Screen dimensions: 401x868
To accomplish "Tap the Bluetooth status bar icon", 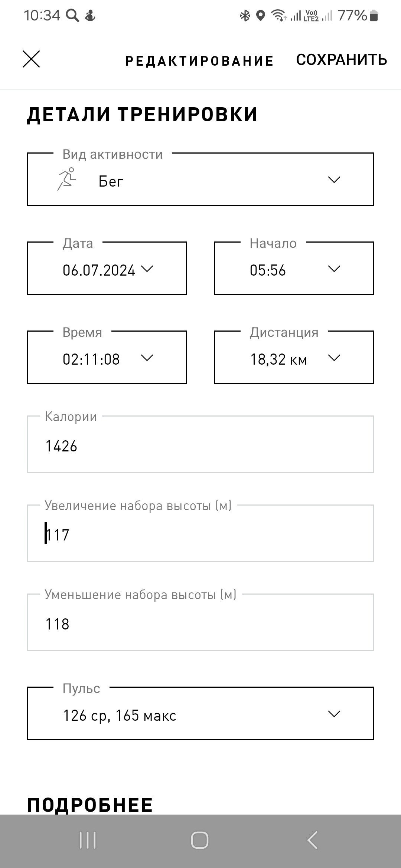I will click(x=245, y=16).
